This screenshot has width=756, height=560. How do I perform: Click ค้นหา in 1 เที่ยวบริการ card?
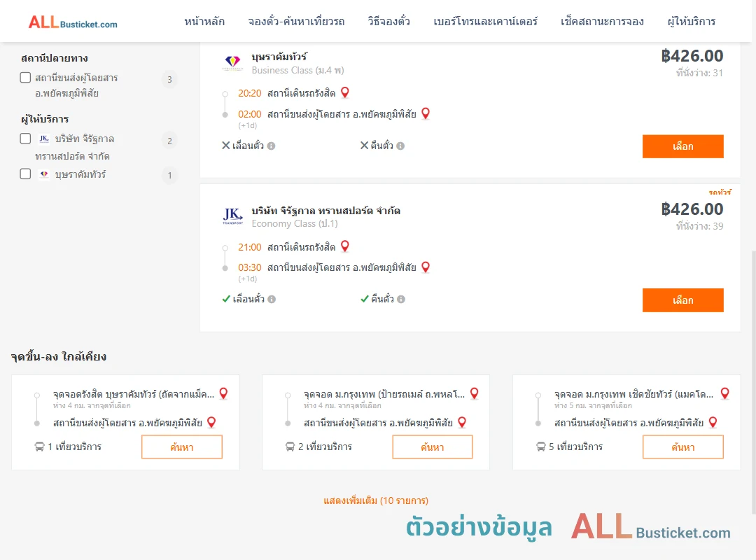[x=182, y=447]
